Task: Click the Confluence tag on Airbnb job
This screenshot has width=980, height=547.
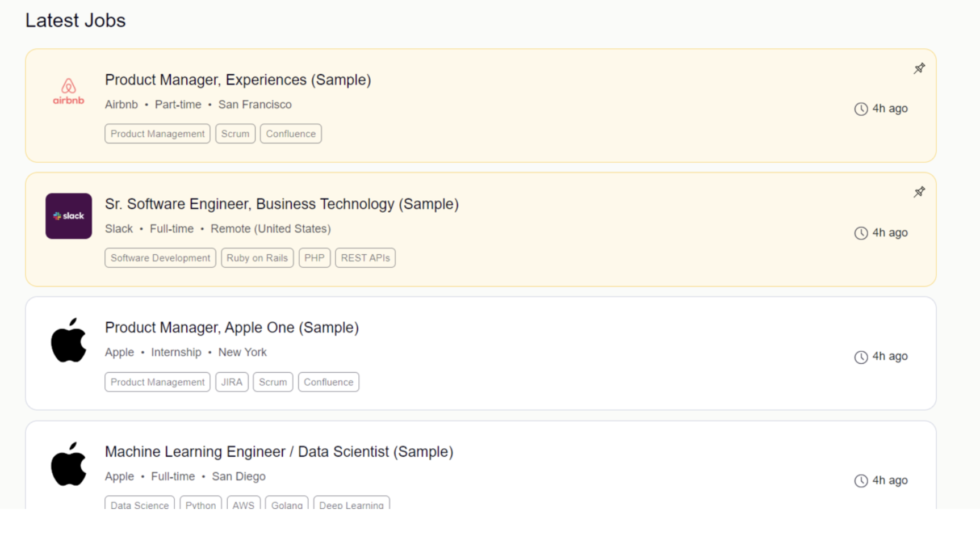Action: (x=291, y=134)
